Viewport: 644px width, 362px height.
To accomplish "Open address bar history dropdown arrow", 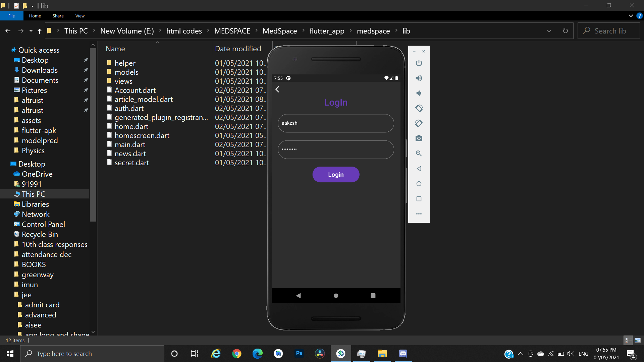I will [549, 31].
